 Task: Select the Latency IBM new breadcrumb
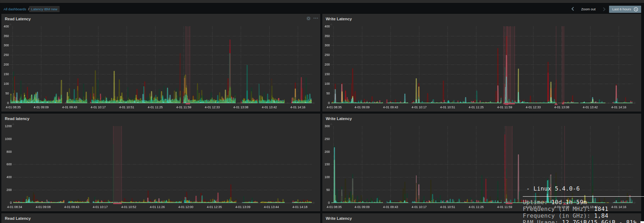tap(44, 9)
